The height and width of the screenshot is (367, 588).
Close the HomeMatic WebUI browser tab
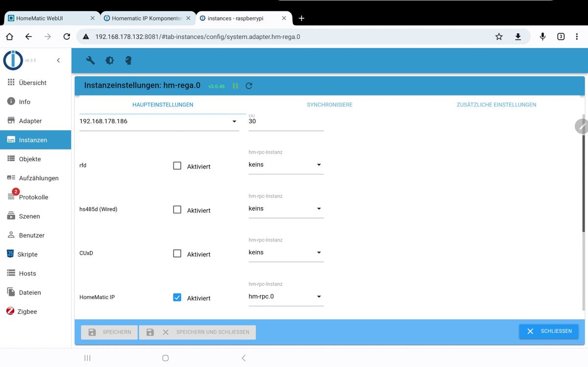point(93,18)
